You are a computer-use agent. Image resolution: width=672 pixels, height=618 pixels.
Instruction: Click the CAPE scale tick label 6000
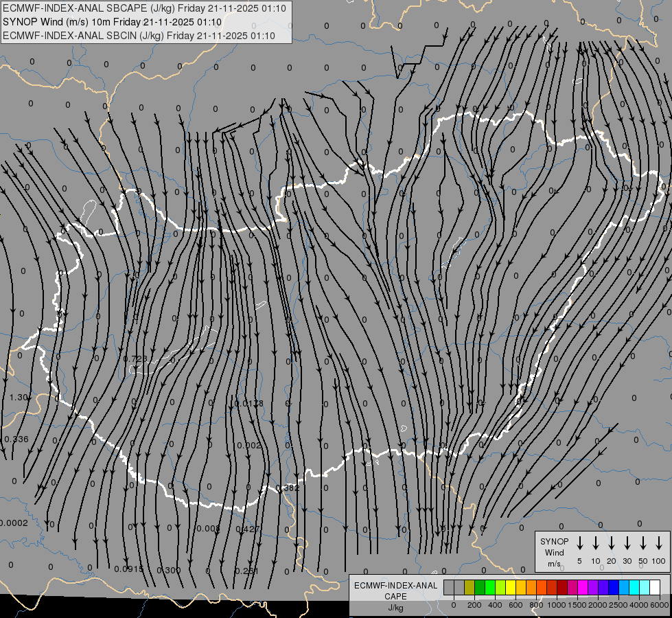(660, 605)
